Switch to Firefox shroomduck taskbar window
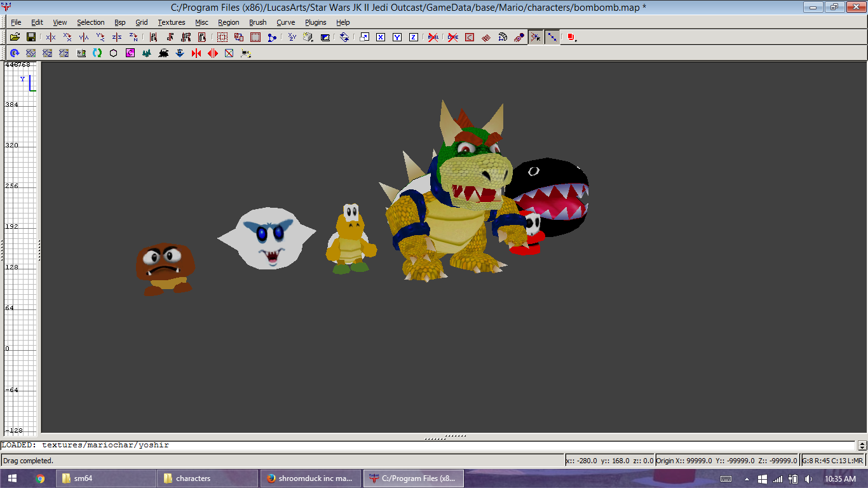Viewport: 868px width, 488px height. (x=310, y=478)
